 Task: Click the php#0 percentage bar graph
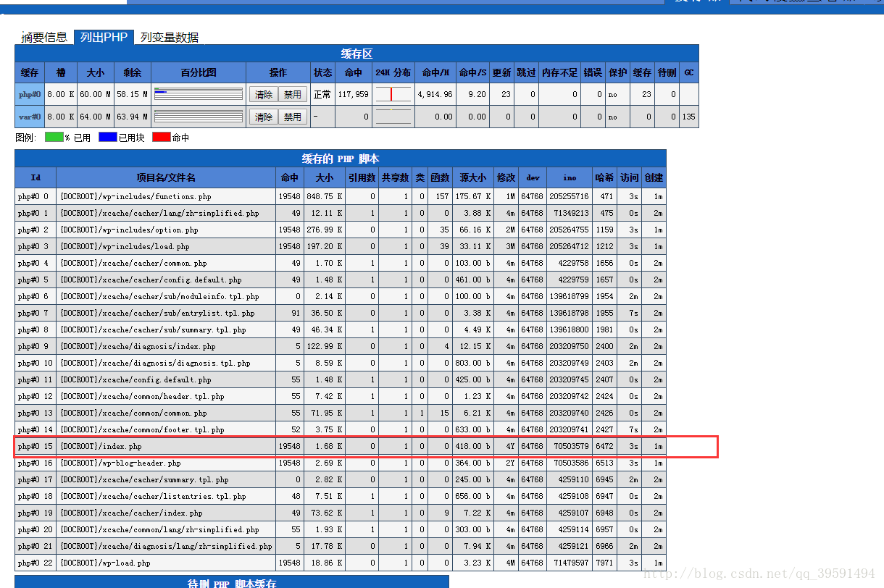click(x=199, y=94)
